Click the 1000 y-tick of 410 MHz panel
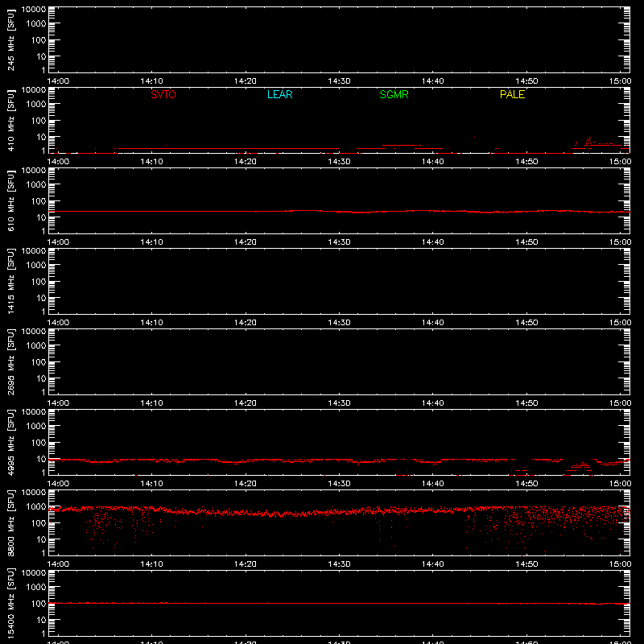The height and width of the screenshot is (644, 644). [36, 105]
